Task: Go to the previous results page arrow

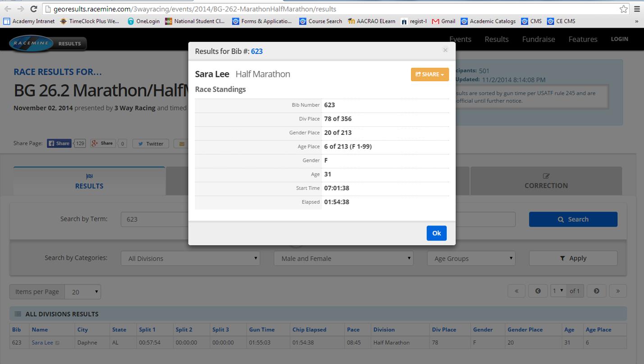Action: coord(538,291)
